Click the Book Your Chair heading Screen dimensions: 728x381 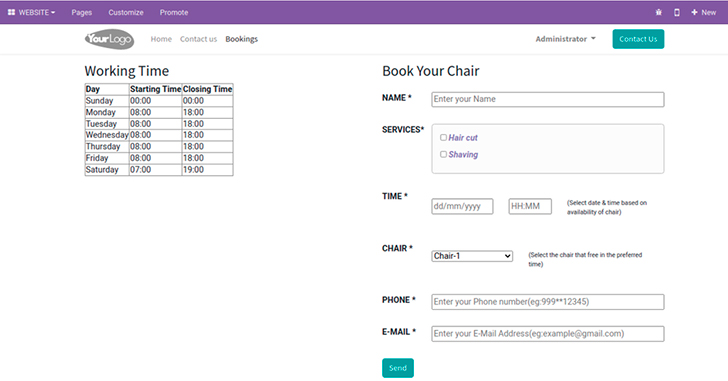coord(431,71)
